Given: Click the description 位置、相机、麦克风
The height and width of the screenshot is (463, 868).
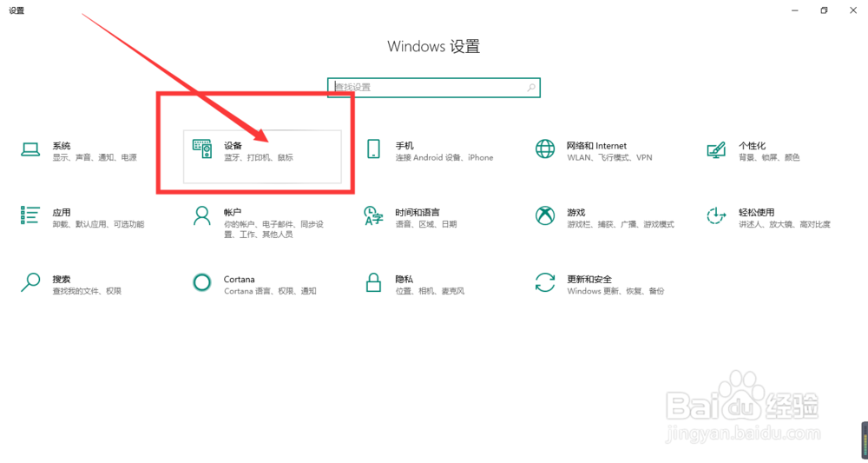Looking at the screenshot, I should 430,291.
